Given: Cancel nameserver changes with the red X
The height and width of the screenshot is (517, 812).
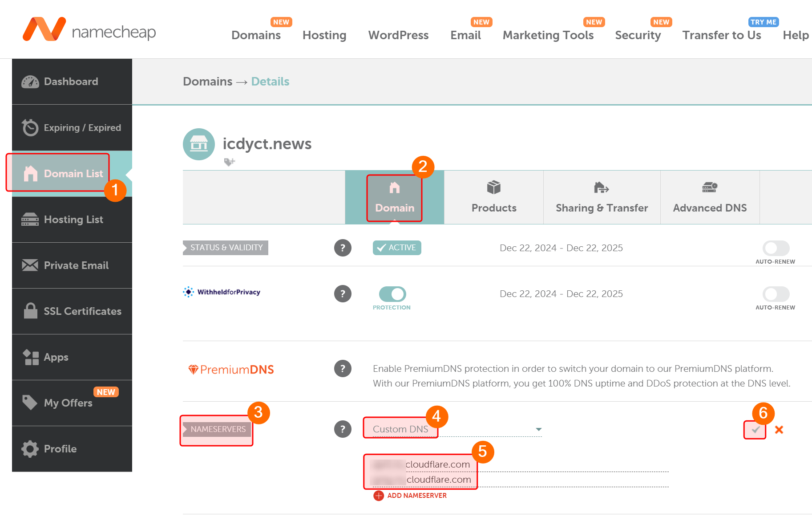Looking at the screenshot, I should coord(779,430).
